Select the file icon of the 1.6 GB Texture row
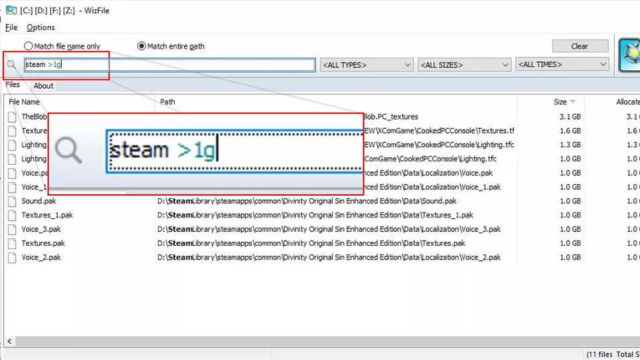Viewport: 640px width, 360px height. click(12, 131)
